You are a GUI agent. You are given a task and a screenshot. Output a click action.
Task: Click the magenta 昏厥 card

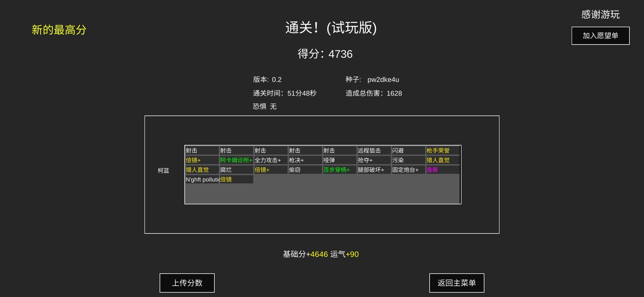(x=442, y=170)
